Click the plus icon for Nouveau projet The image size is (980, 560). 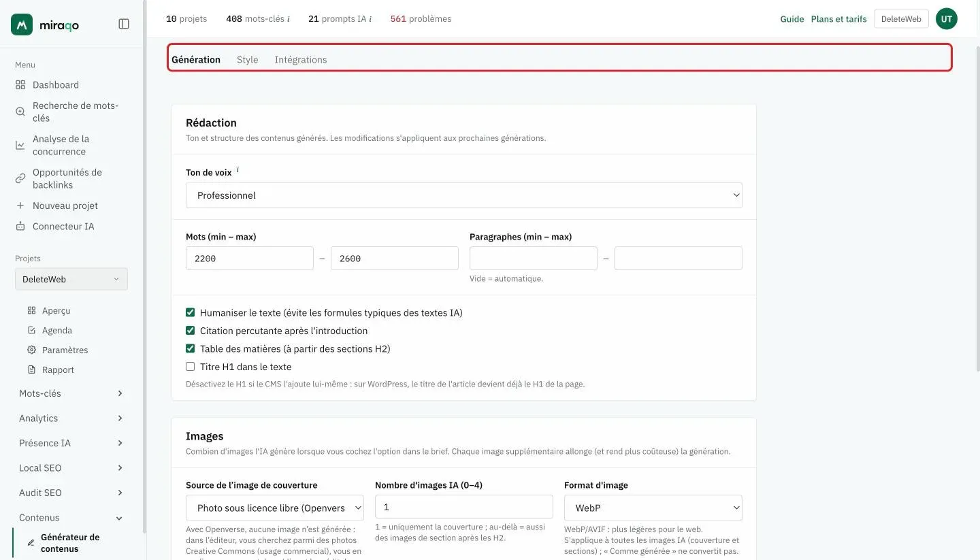point(20,205)
